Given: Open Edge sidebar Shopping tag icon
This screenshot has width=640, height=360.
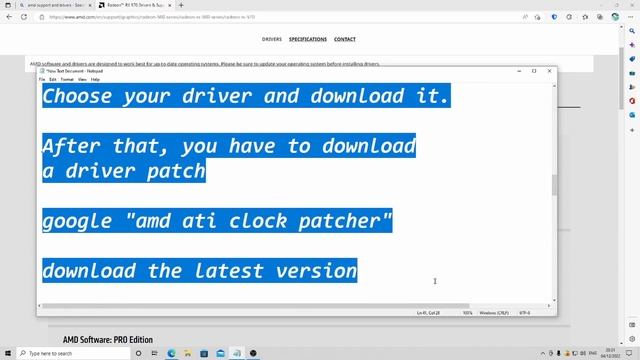Looking at the screenshot, I should point(632,59).
